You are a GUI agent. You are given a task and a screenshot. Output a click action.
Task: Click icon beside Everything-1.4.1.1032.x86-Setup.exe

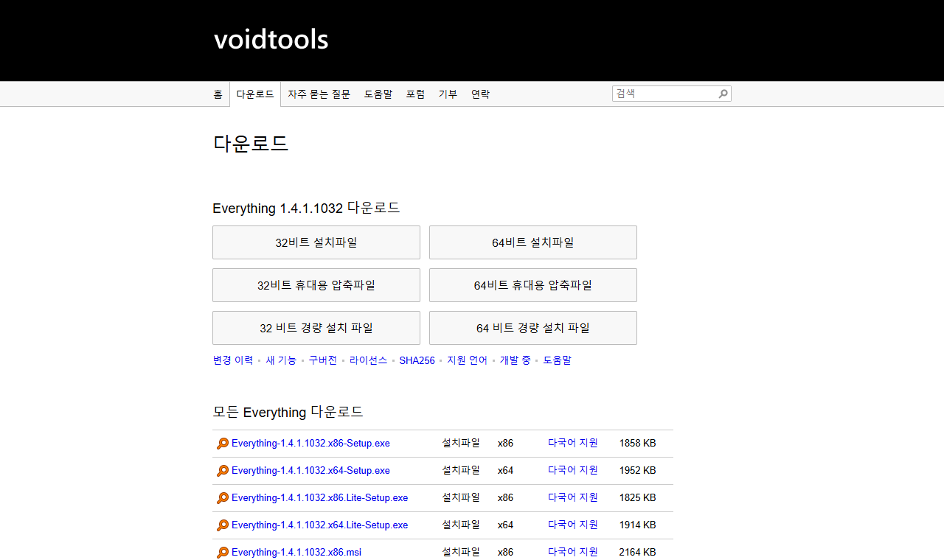223,444
